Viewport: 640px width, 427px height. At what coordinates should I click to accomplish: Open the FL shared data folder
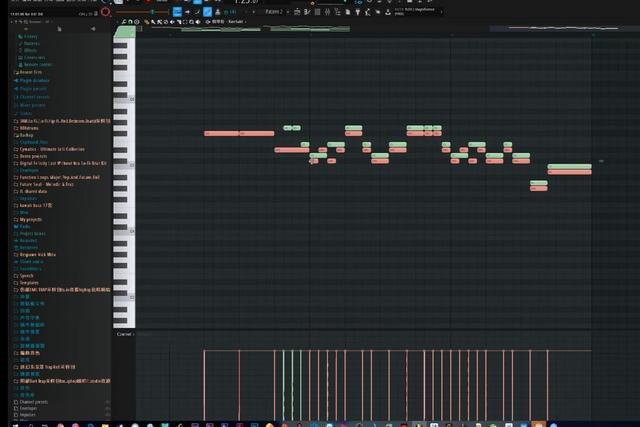tap(31, 191)
